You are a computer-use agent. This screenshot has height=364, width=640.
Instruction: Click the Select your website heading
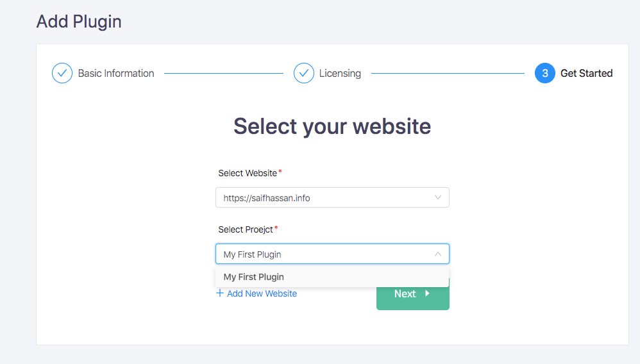tap(332, 126)
